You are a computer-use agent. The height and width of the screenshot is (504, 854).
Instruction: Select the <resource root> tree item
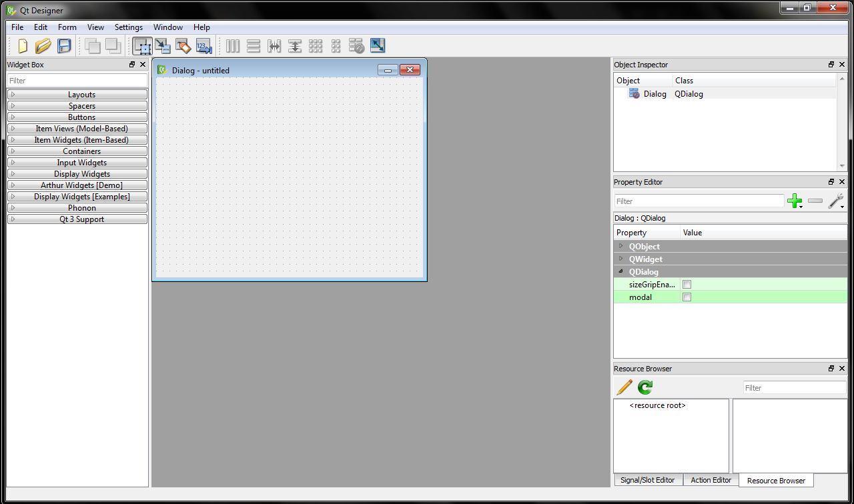pos(657,405)
